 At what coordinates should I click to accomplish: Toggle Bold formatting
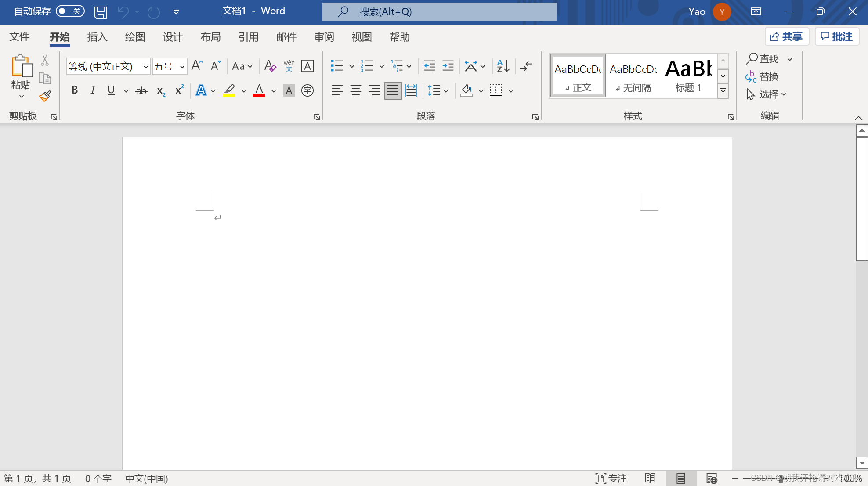pos(75,90)
